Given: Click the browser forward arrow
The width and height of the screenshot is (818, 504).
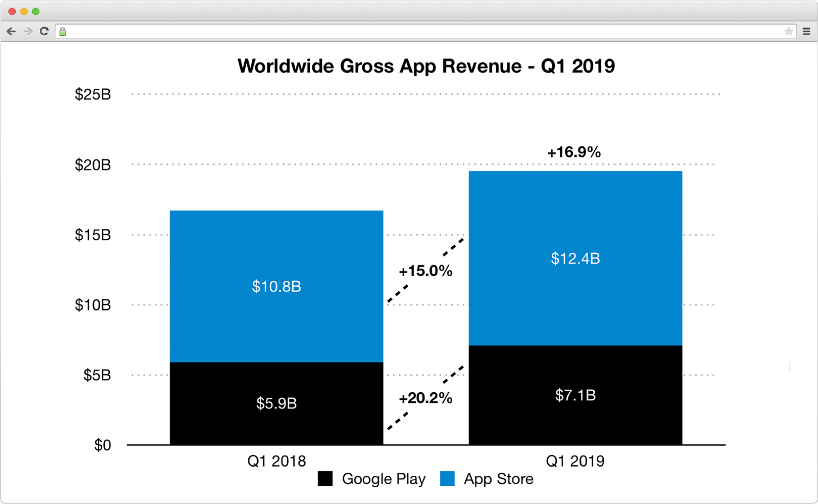Looking at the screenshot, I should point(28,32).
